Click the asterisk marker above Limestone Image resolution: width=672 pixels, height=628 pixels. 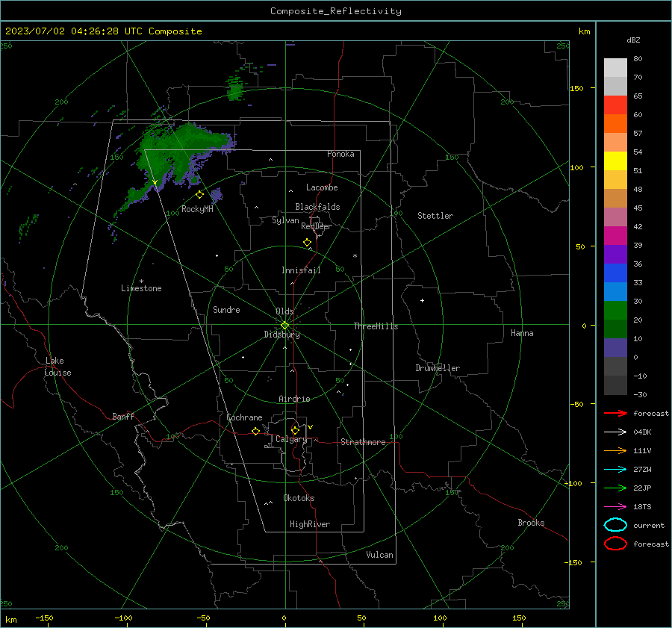(141, 282)
